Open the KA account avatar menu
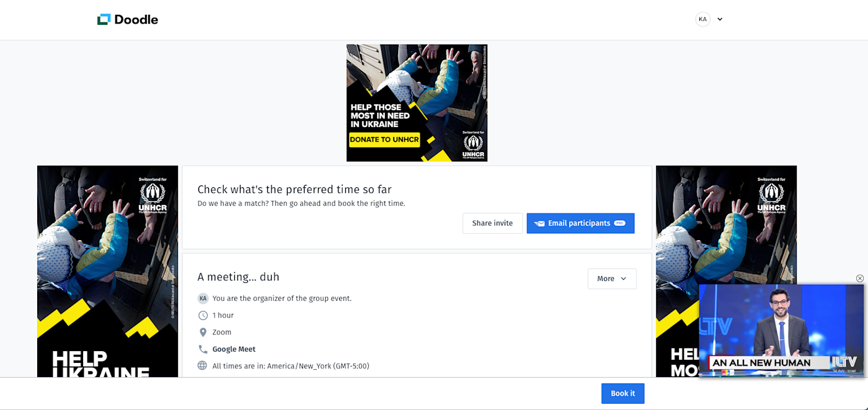The width and height of the screenshot is (868, 410). click(x=702, y=19)
